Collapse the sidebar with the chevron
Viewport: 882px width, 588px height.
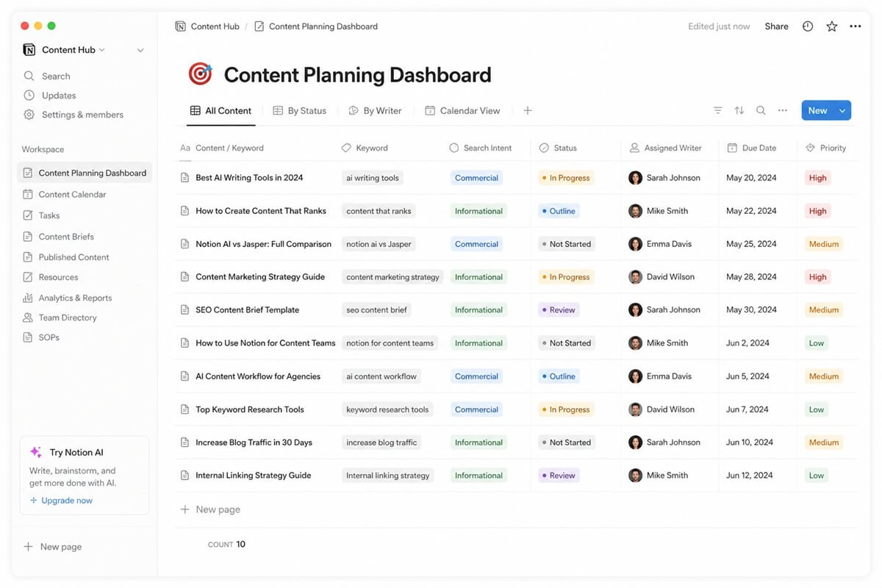tap(140, 50)
